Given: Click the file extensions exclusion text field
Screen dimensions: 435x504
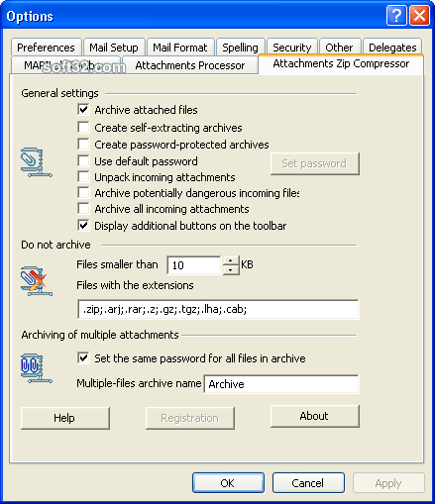Looking at the screenshot, I should click(218, 309).
